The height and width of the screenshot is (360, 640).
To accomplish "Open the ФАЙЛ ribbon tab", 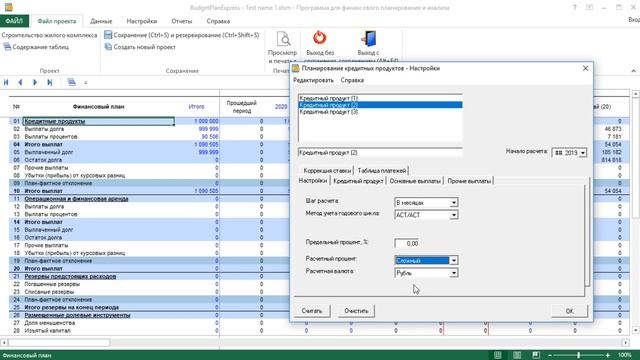I will click(x=14, y=21).
